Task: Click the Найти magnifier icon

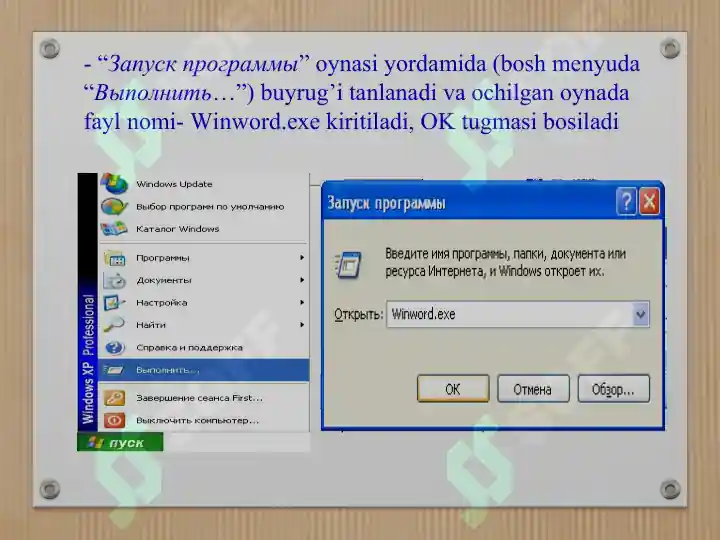Action: (114, 325)
